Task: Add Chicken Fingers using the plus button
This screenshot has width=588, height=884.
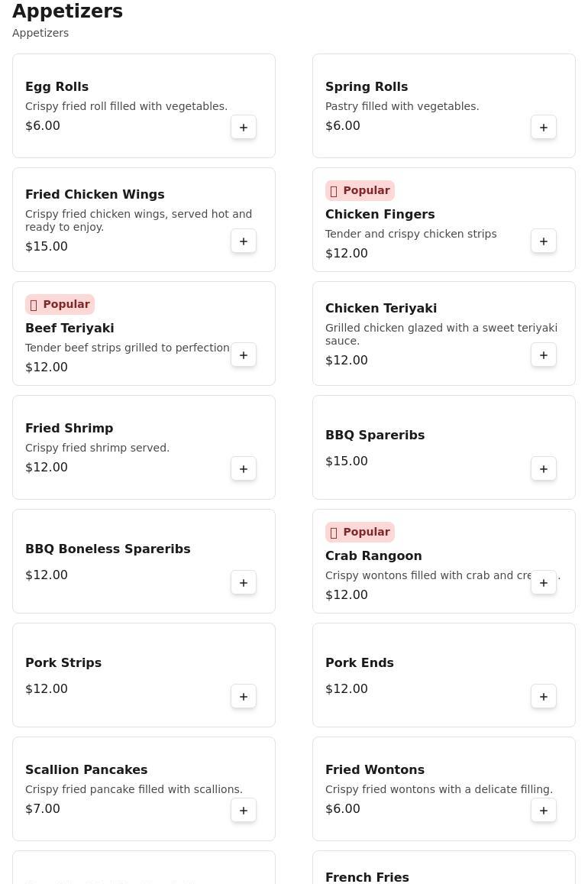Action: pos(544,241)
